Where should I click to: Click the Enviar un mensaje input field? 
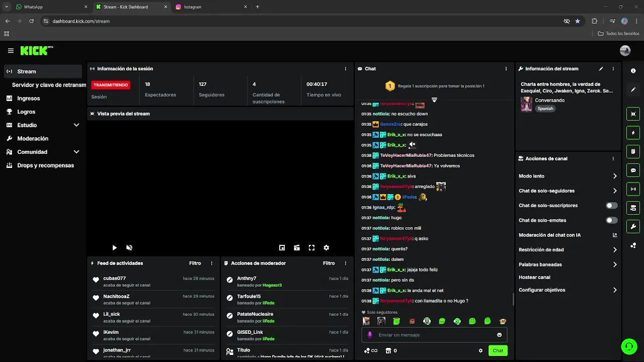435,335
